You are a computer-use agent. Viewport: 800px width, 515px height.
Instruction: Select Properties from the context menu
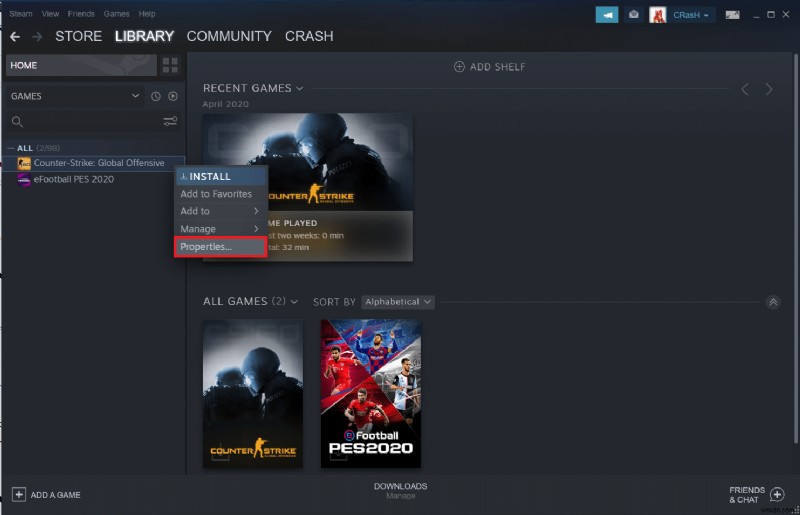click(220, 247)
